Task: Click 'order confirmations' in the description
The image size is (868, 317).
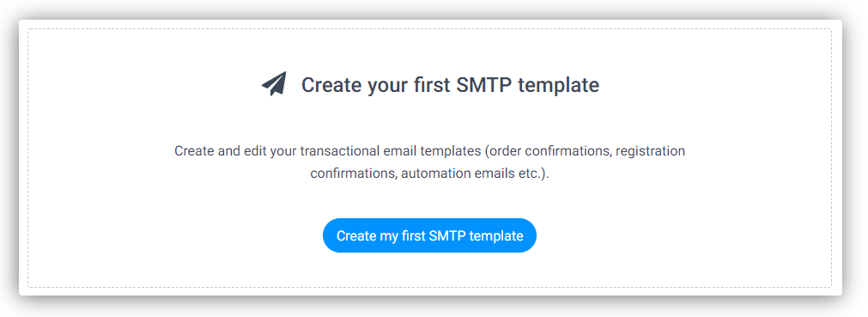Action: [549, 150]
